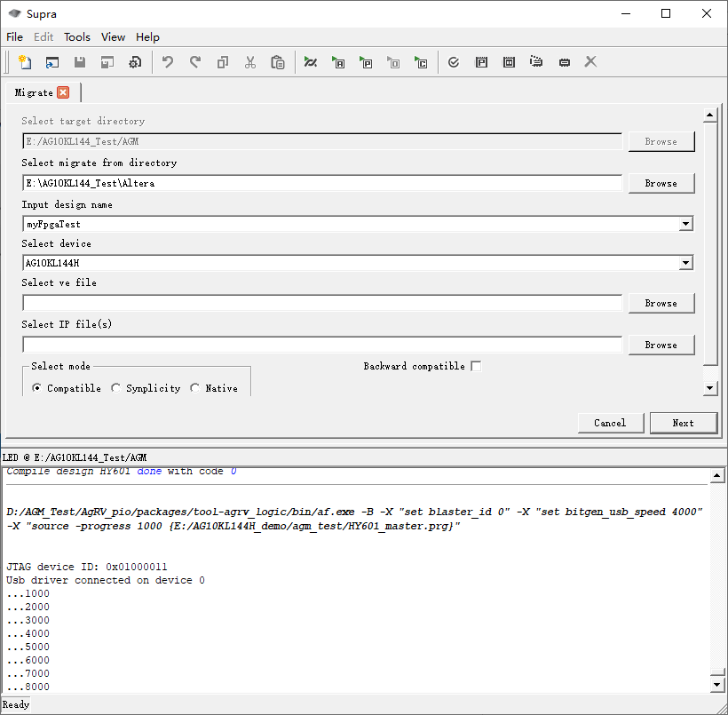Browse for the target directory
This screenshot has height=715, width=728.
coord(661,141)
